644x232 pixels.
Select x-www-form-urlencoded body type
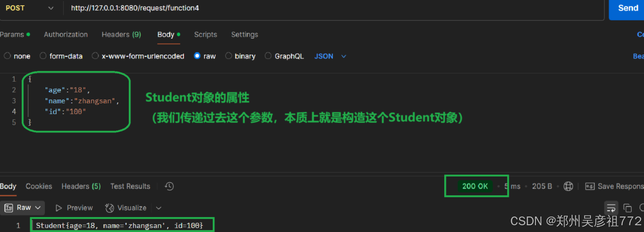pos(138,56)
